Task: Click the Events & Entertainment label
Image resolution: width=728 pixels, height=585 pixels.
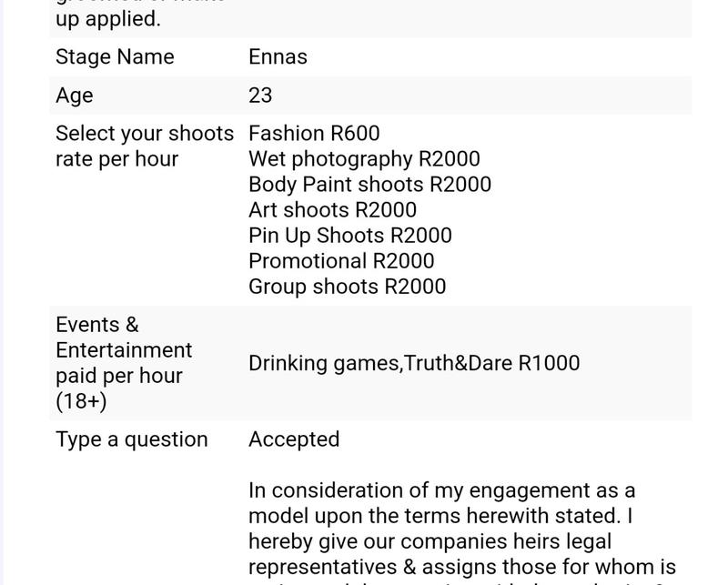Action: 124,363
